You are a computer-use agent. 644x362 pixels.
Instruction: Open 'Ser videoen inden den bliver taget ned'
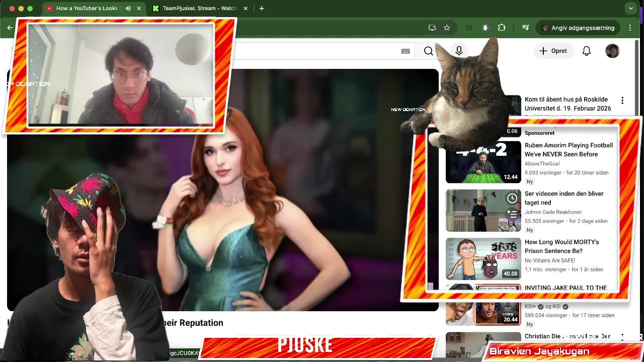[x=564, y=198]
